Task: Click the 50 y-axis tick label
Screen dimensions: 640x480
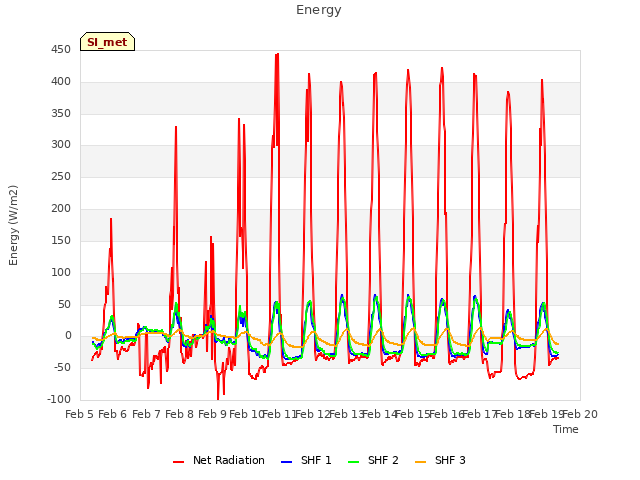Action: pyautogui.click(x=64, y=304)
